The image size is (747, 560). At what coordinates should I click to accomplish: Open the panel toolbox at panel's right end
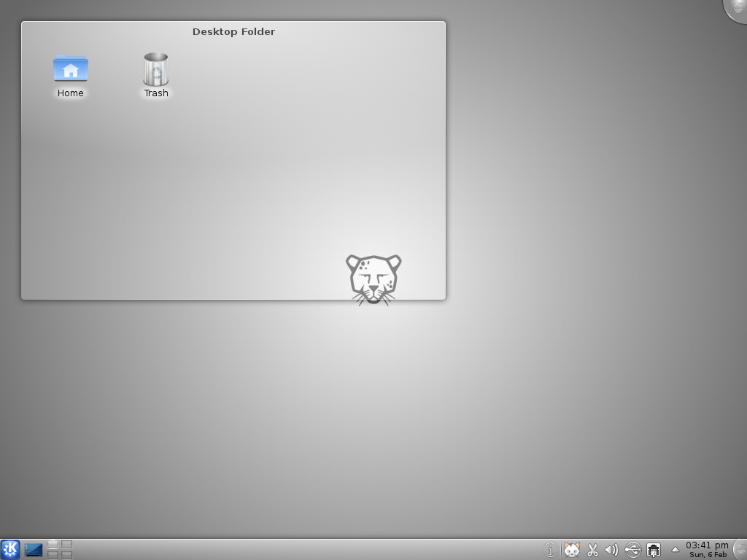coord(740,550)
